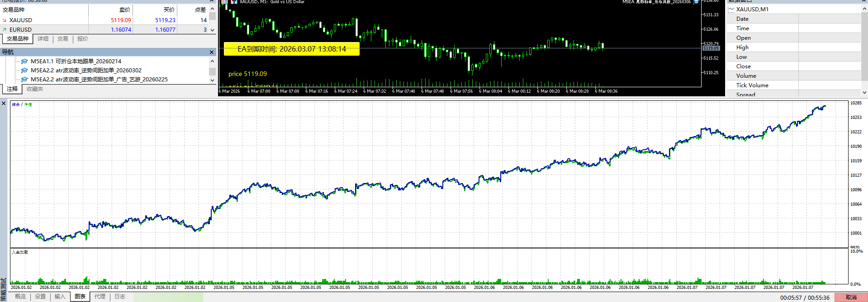
Task: Click the data window scroll-down arrow
Action: 864,93
